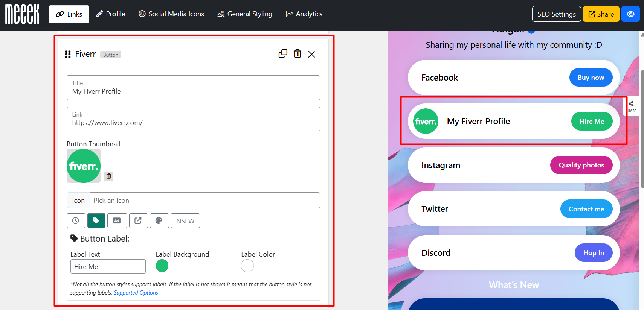Click the Hop In label
This screenshot has width=644, height=310.
[x=594, y=253]
